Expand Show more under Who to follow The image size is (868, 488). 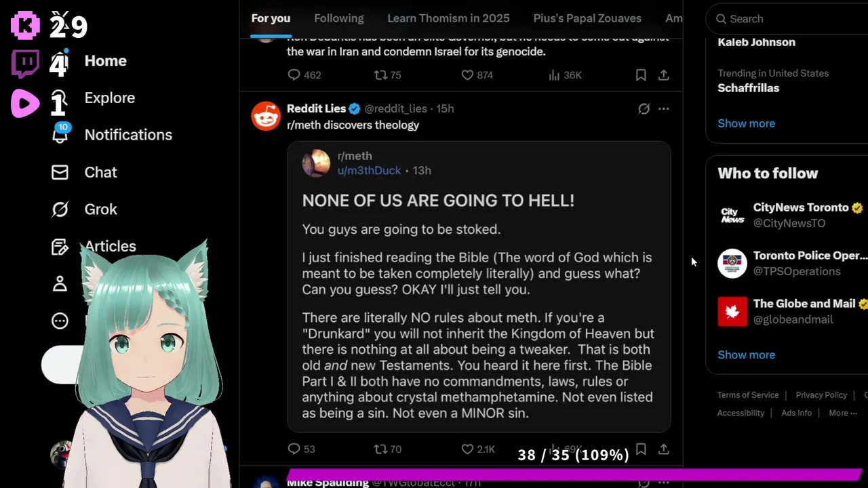click(x=746, y=354)
